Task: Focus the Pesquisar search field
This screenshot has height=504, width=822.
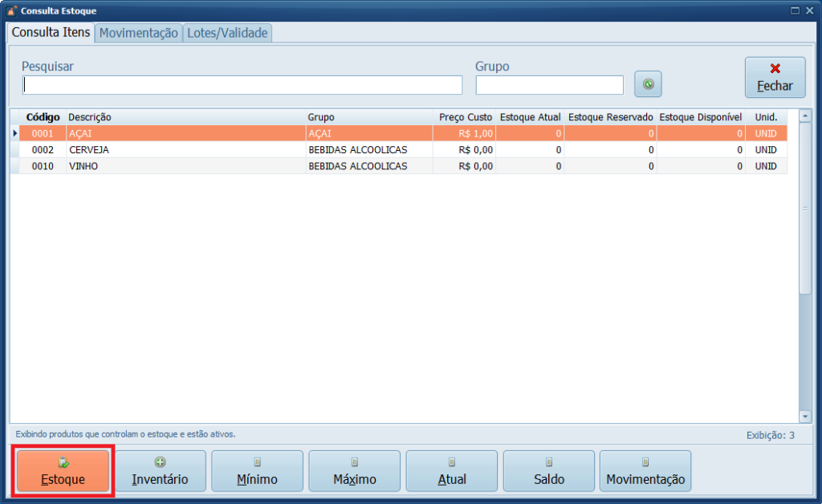Action: click(242, 85)
